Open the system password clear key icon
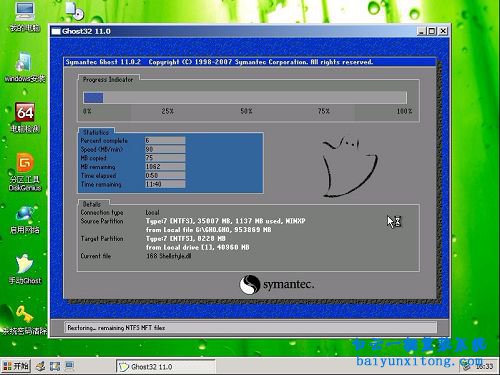 25,320
